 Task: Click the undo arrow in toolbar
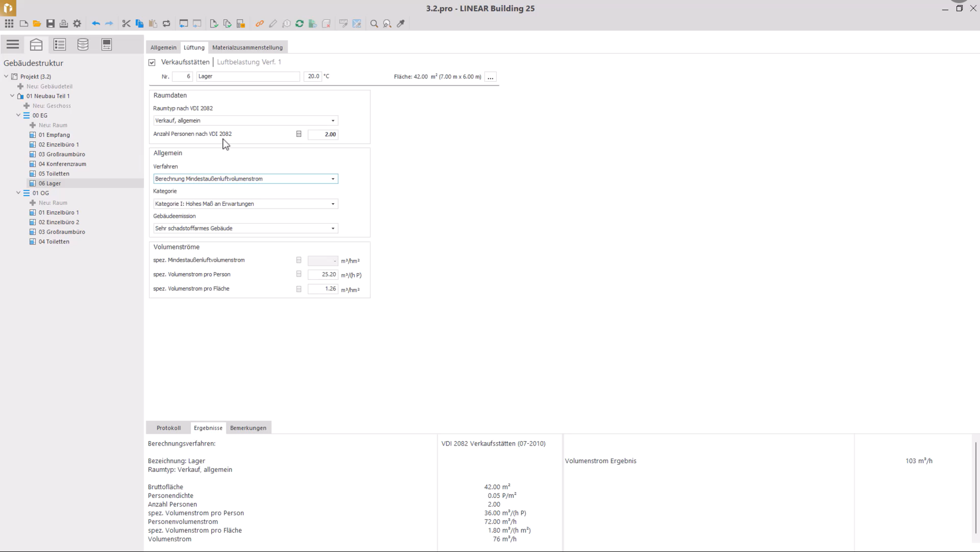point(95,24)
